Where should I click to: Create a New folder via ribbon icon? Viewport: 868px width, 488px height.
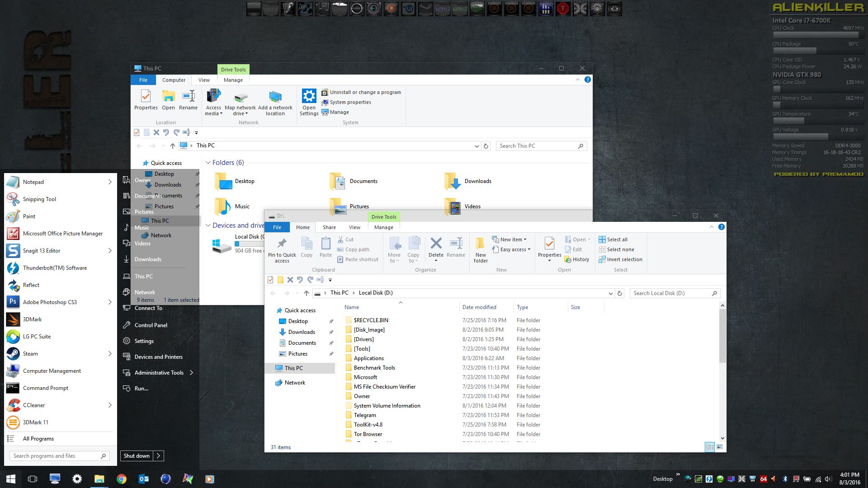pos(481,250)
